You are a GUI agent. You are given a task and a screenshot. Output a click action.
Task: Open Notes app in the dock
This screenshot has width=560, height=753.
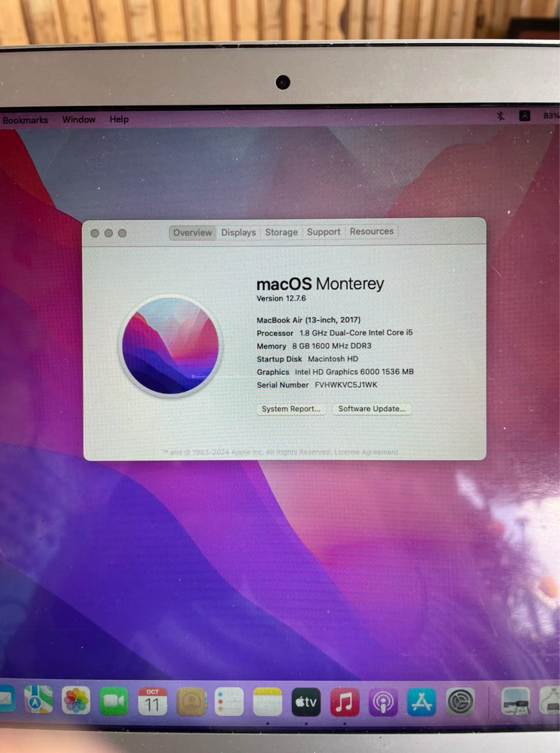(268, 701)
